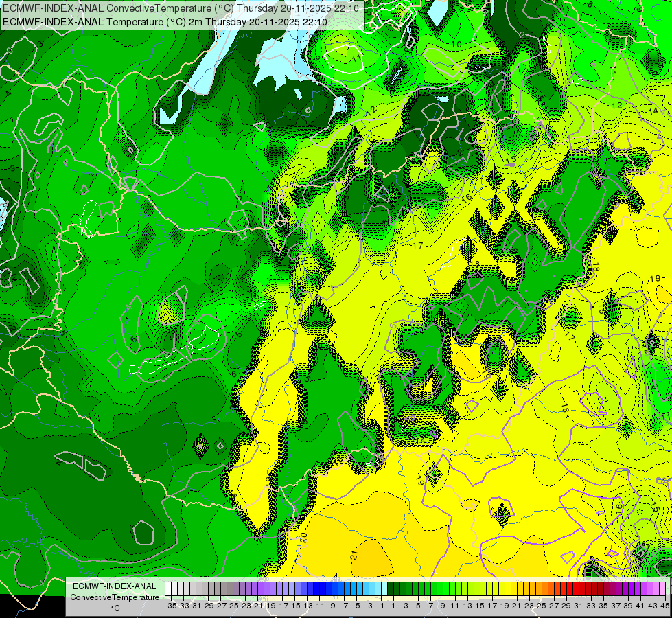Click the '-11' legend scale value
The image size is (672, 618).
(x=319, y=606)
